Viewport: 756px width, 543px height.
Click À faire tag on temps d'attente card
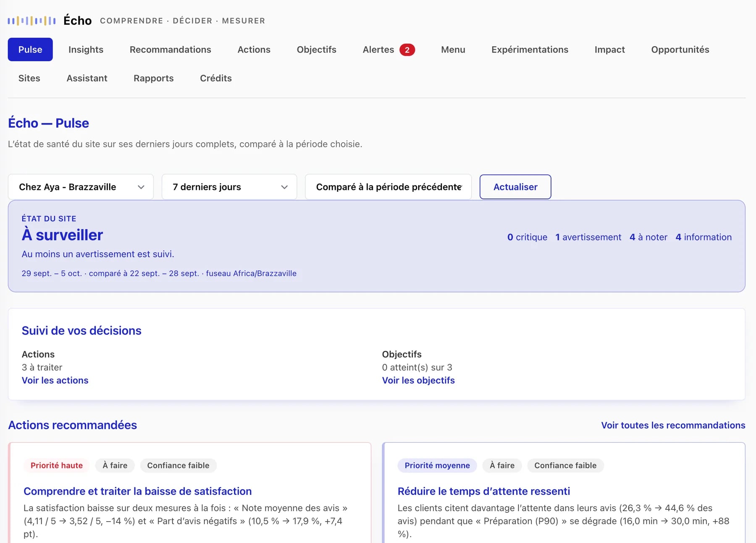click(502, 465)
